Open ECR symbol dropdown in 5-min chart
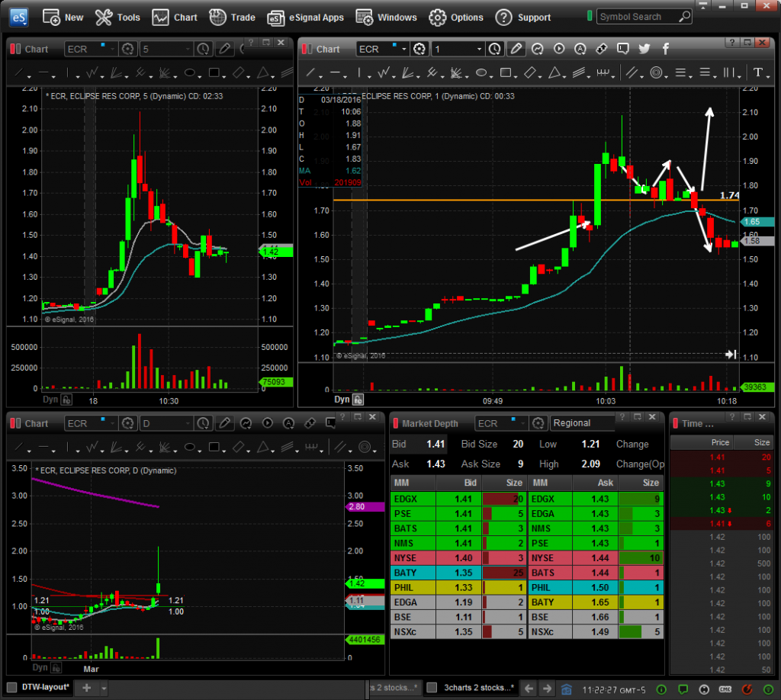The height and width of the screenshot is (700, 781). 113,49
